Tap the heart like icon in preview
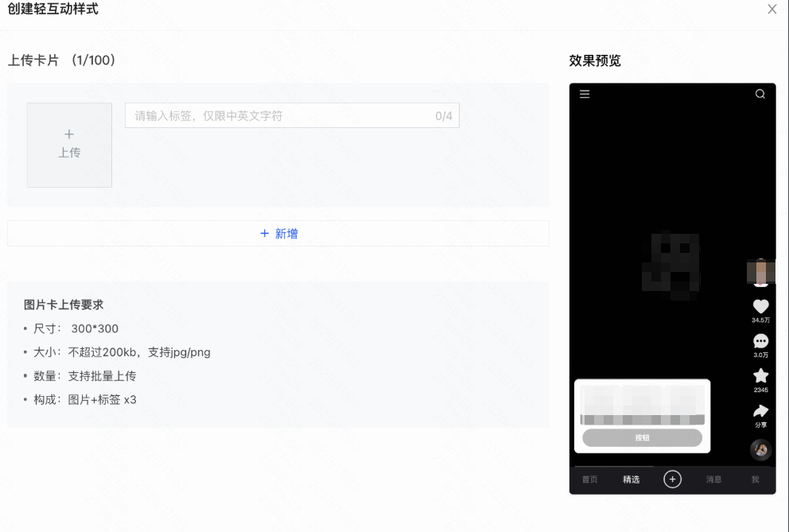 pyautogui.click(x=760, y=306)
